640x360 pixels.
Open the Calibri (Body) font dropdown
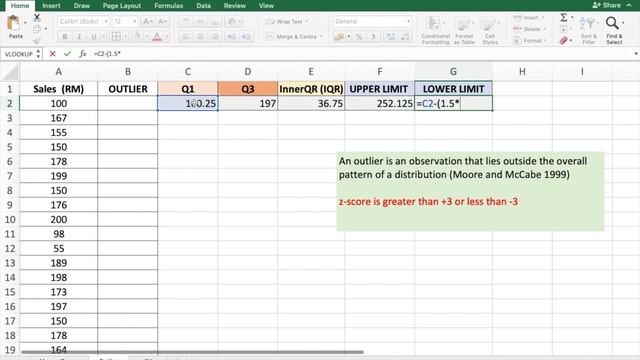click(x=106, y=21)
